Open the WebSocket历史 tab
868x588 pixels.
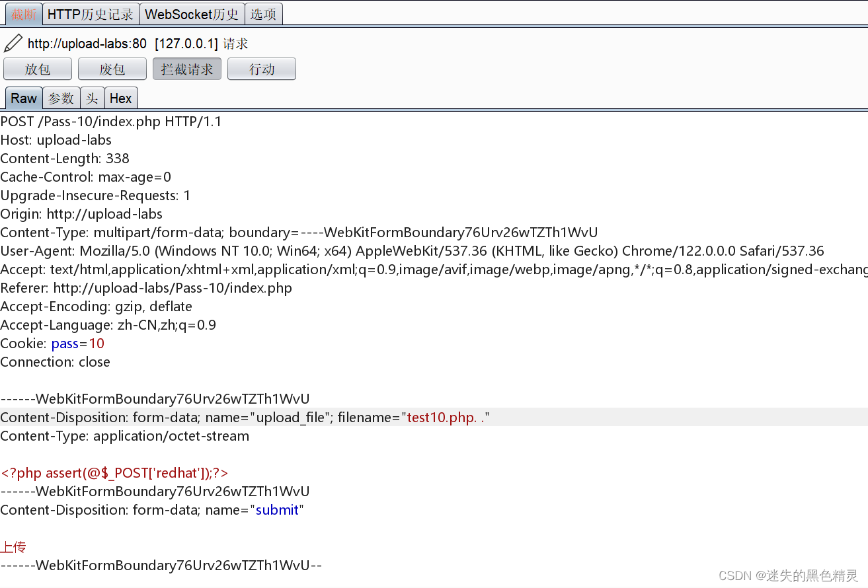[x=192, y=14]
